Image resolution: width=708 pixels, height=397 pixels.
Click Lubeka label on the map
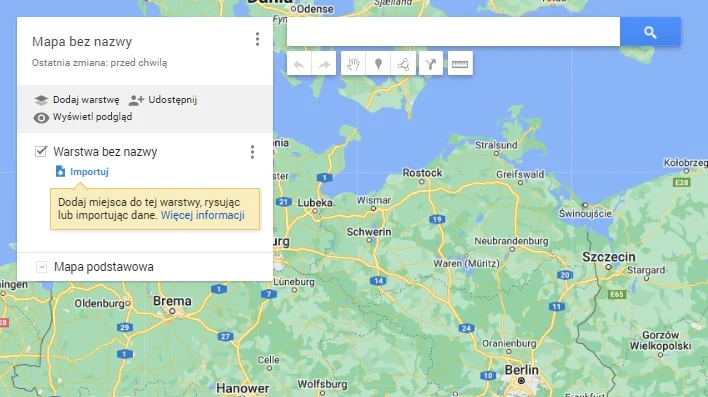(315, 203)
